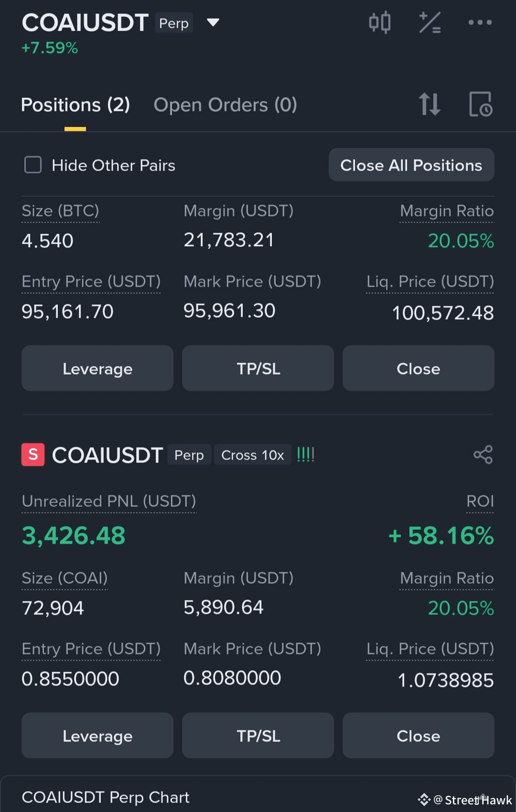The image size is (516, 812).
Task: Close the BTC position
Action: click(x=418, y=368)
